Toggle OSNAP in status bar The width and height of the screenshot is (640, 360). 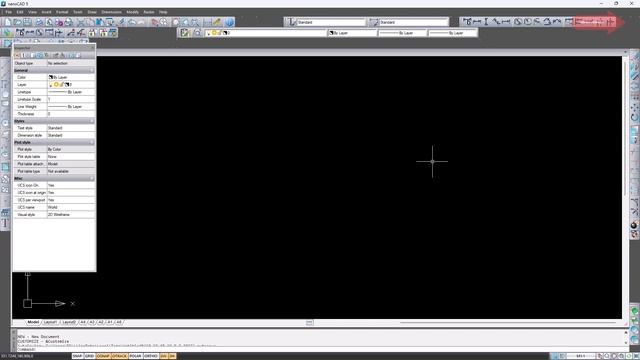tap(103, 356)
